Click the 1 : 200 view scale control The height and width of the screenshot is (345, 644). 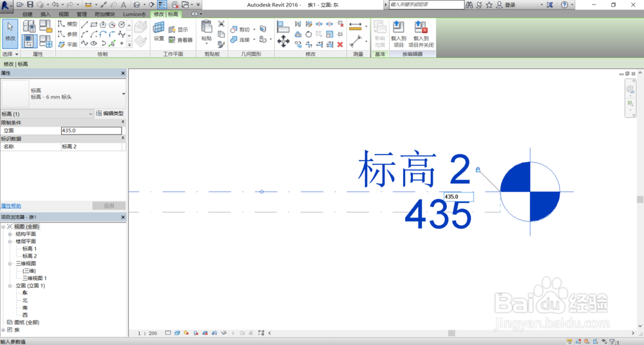[147, 333]
